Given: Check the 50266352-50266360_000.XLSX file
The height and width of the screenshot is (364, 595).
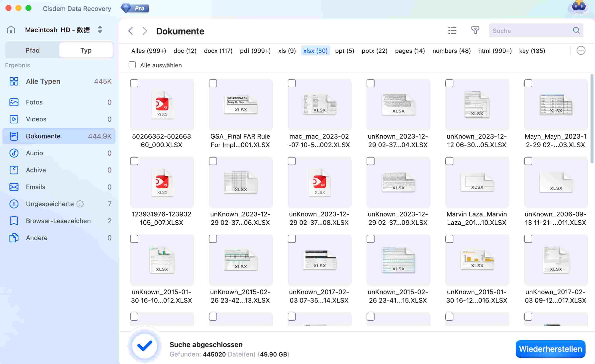Looking at the screenshot, I should [134, 84].
